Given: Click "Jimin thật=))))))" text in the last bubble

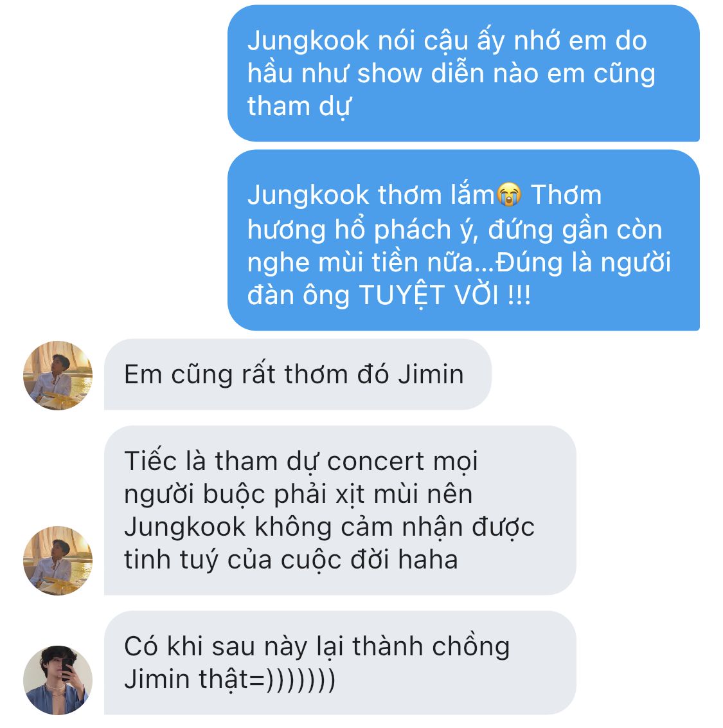Looking at the screenshot, I should (x=229, y=680).
